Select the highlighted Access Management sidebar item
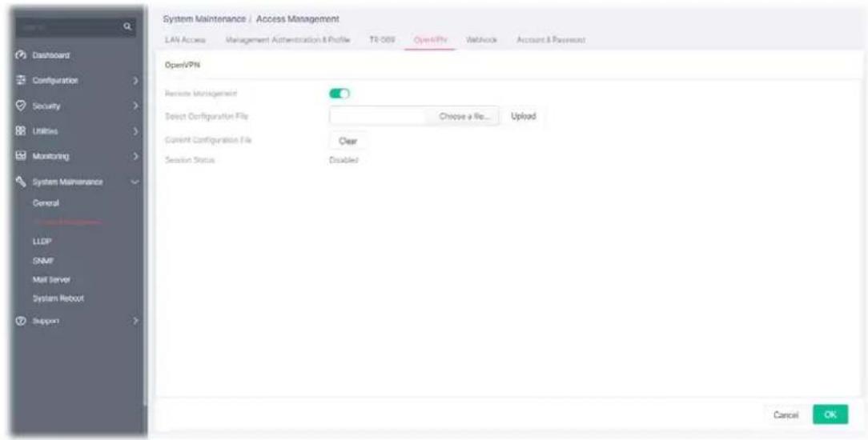This screenshot has height=440, width=868. [x=67, y=222]
